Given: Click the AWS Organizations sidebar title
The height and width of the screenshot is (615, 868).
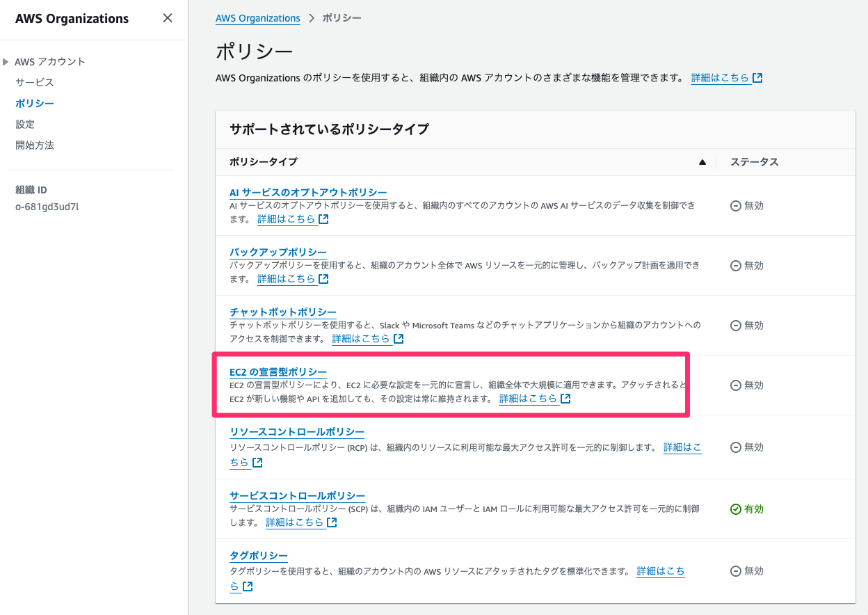Looking at the screenshot, I should point(72,19).
